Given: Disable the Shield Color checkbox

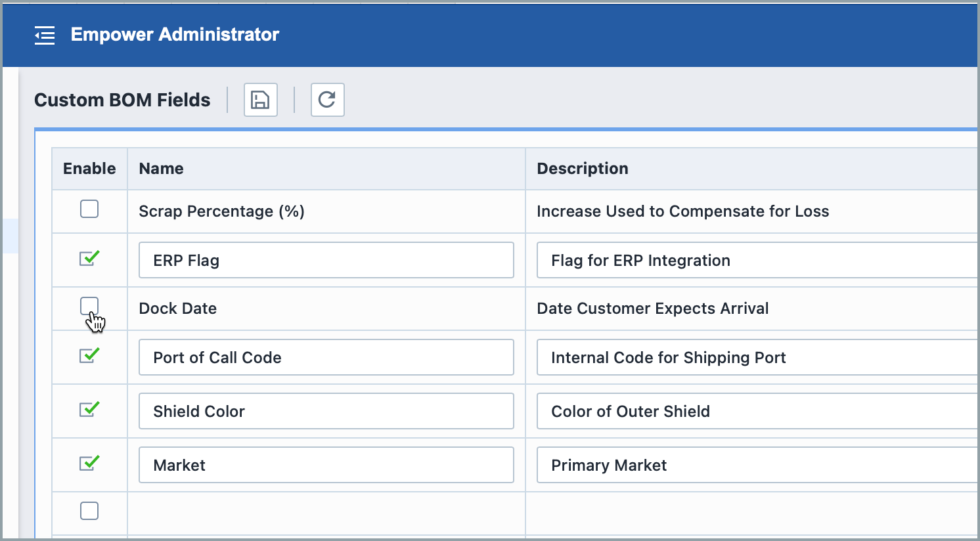Looking at the screenshot, I should pyautogui.click(x=89, y=409).
